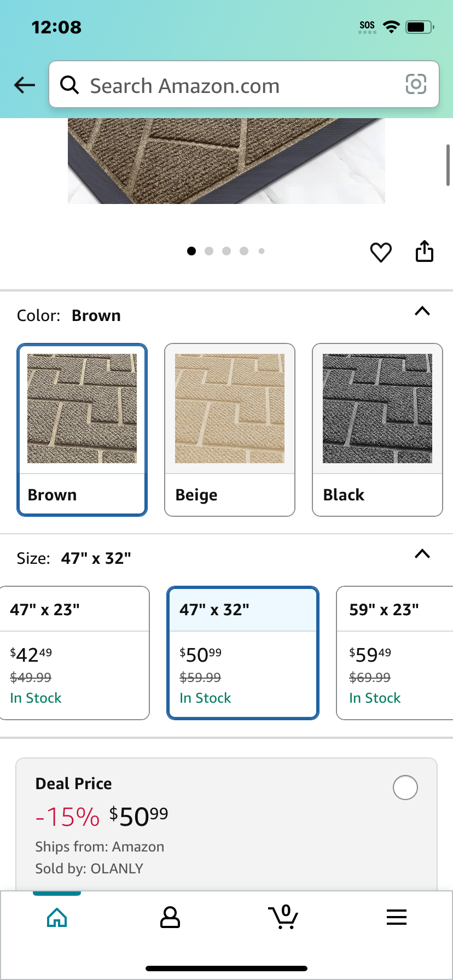Select size 59" x 23"
The width and height of the screenshot is (453, 980).
click(395, 653)
